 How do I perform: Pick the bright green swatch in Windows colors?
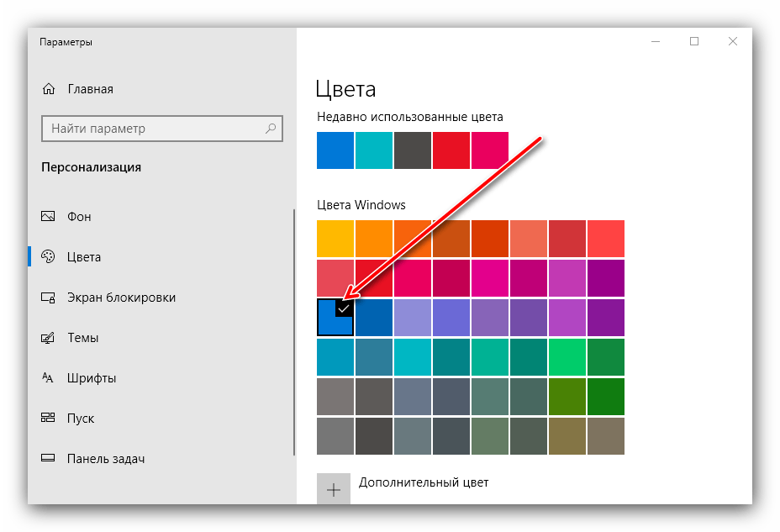tap(567, 356)
